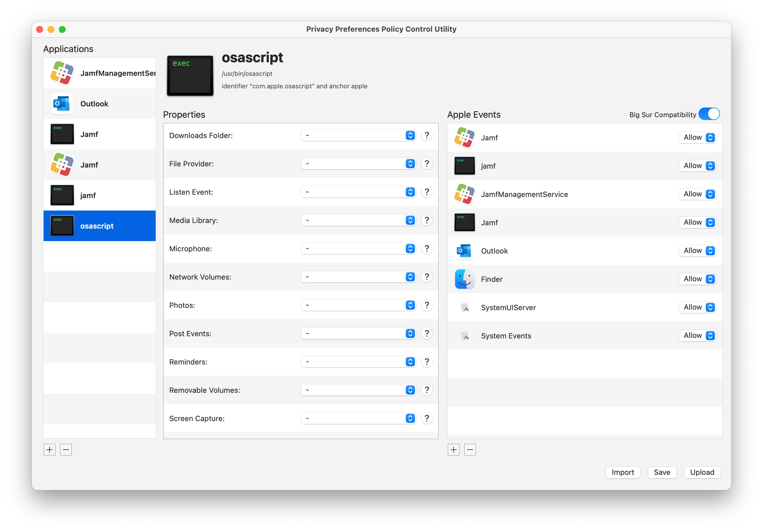Open help for Screen Capture

click(427, 418)
